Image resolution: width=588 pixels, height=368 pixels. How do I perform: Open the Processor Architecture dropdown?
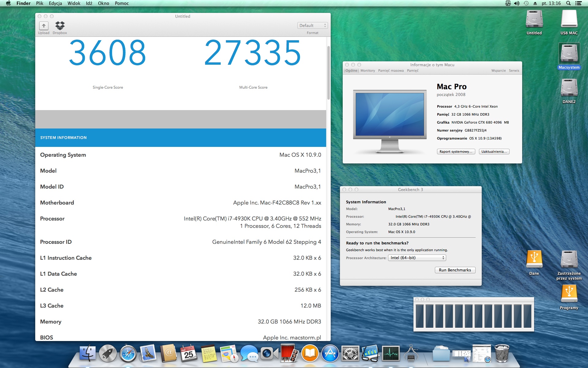(x=417, y=258)
